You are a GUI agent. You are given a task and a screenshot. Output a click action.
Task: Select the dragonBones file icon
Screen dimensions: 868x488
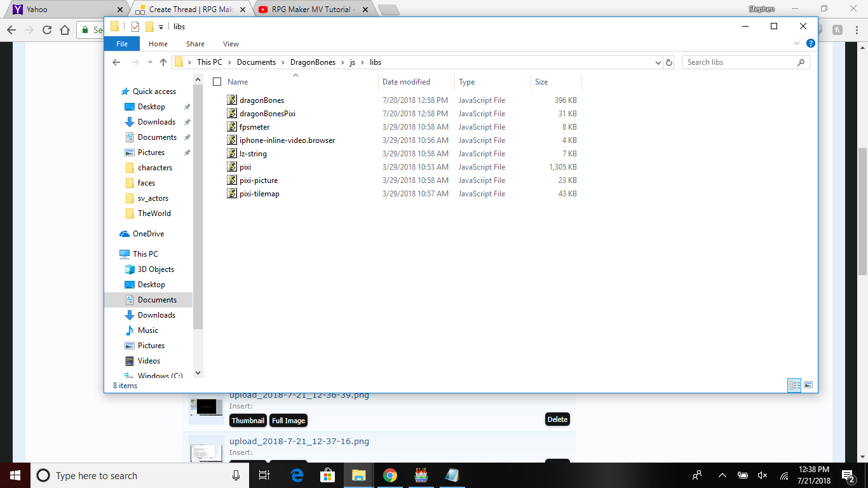point(232,100)
